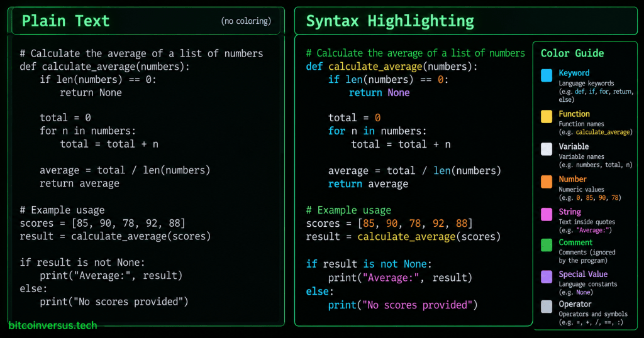Image resolution: width=644 pixels, height=338 pixels.
Task: Click the 'Text inside quotes' description text
Action: (587, 222)
